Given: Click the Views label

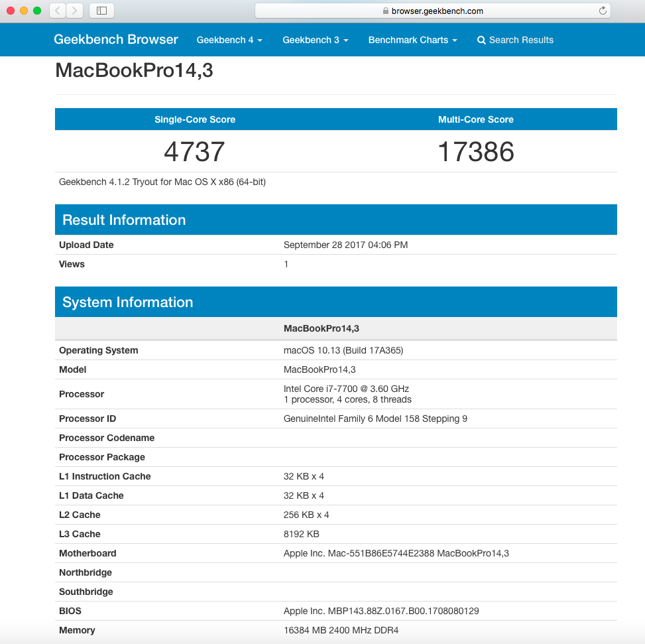Looking at the screenshot, I should 72,264.
